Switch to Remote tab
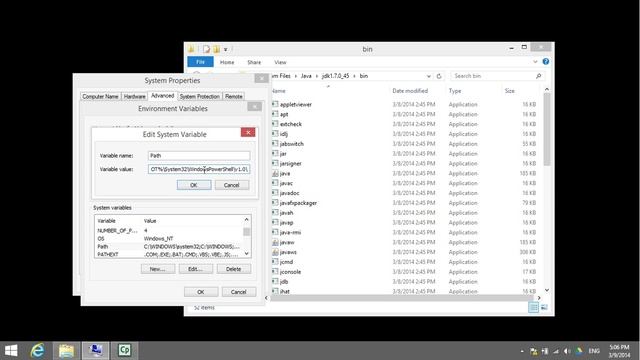 234,96
